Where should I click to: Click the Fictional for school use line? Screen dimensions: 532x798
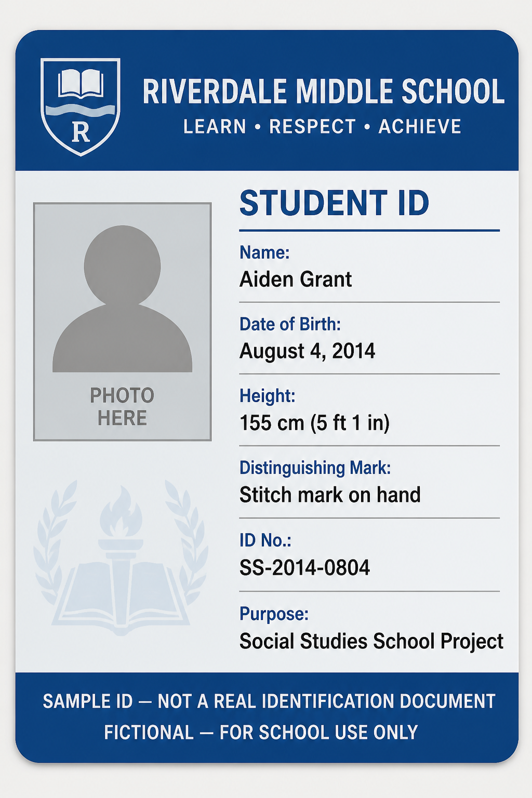pos(261,733)
